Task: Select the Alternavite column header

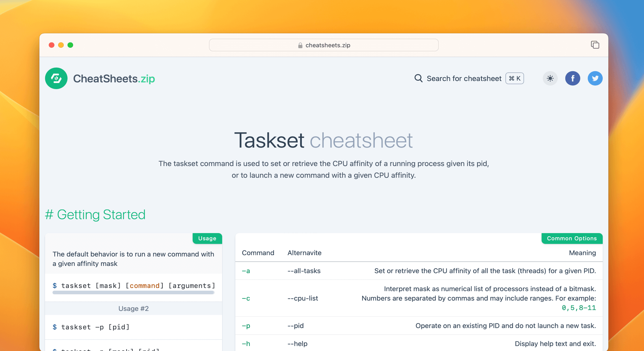Action: click(x=304, y=253)
